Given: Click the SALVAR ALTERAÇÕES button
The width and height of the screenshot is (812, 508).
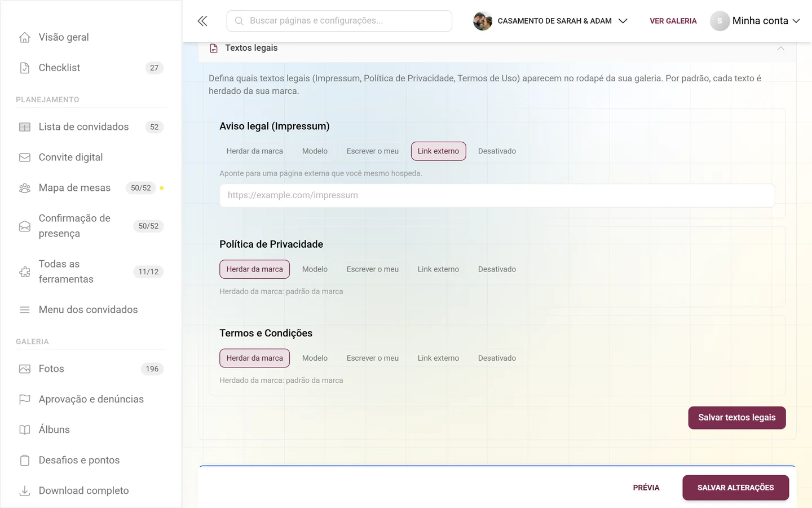Looking at the screenshot, I should click(x=735, y=488).
